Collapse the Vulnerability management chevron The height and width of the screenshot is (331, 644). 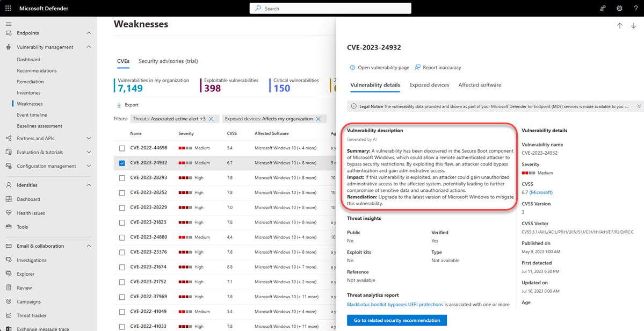89,47
